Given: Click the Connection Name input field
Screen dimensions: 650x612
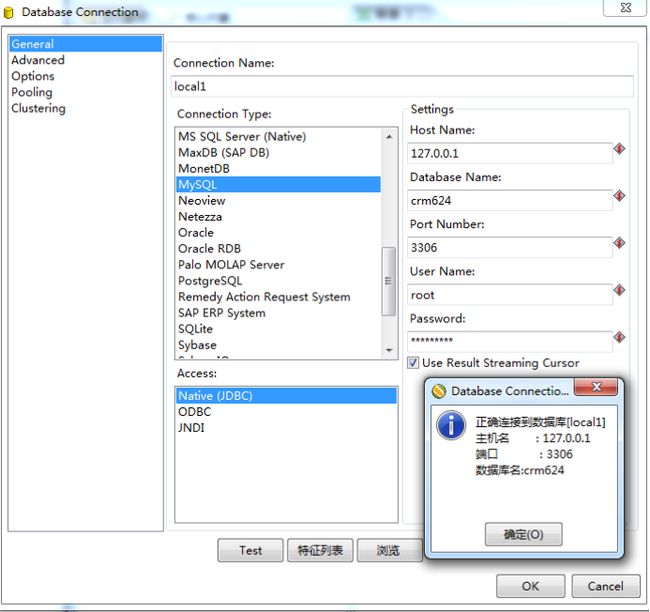Looking at the screenshot, I should 402,86.
